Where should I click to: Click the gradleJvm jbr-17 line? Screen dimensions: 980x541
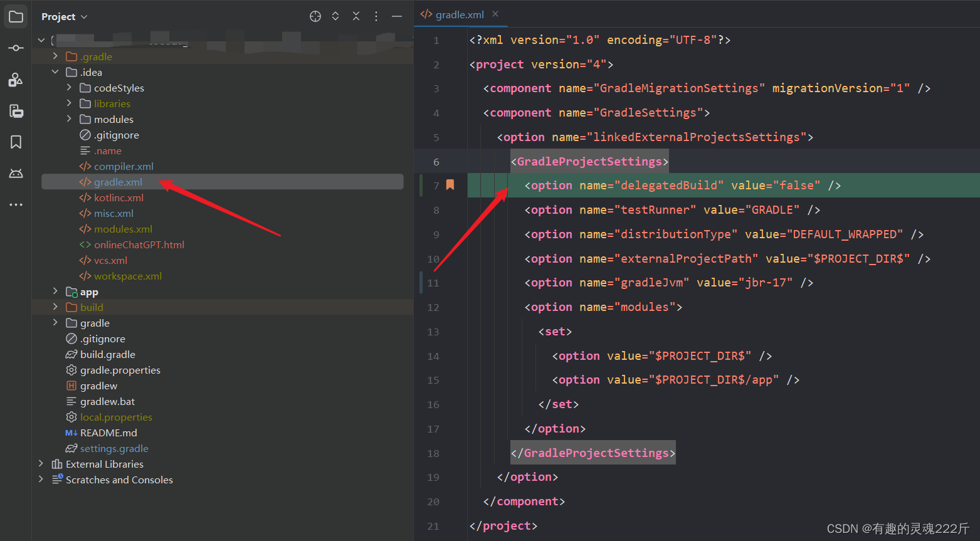[669, 283]
